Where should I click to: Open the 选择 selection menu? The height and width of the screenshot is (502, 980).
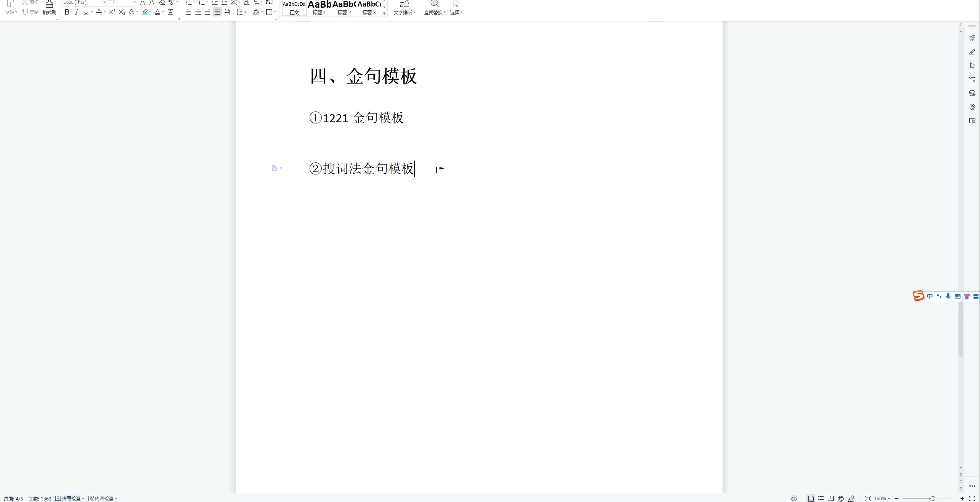[456, 8]
